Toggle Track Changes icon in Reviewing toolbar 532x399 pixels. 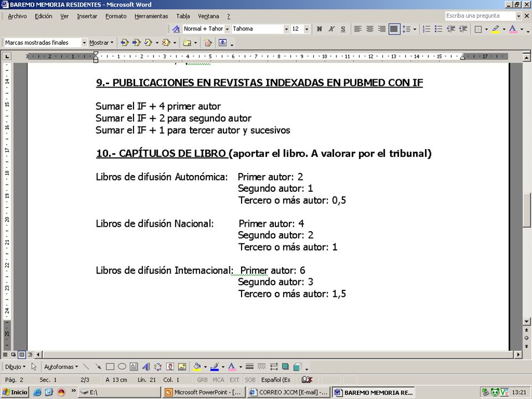(x=208, y=43)
